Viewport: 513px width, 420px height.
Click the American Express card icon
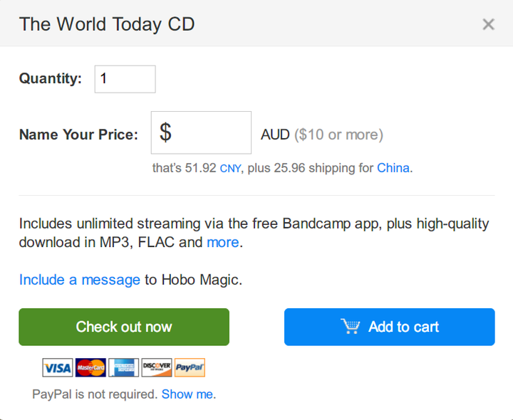coord(124,368)
